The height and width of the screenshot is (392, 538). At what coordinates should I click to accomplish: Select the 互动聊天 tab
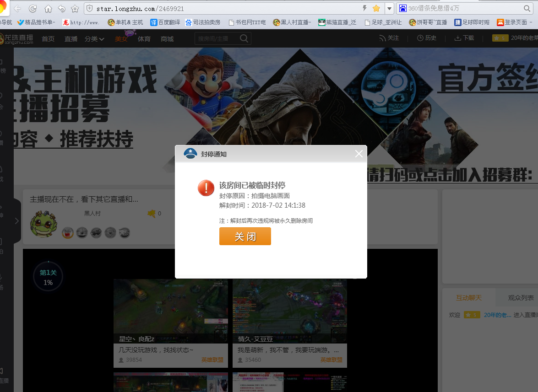tap(468, 297)
